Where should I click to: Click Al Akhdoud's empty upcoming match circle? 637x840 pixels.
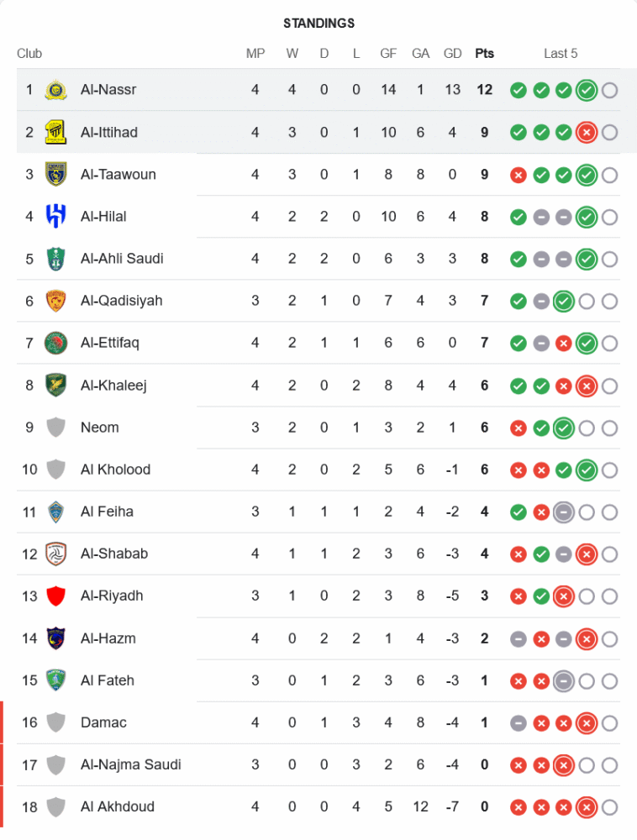(x=609, y=807)
